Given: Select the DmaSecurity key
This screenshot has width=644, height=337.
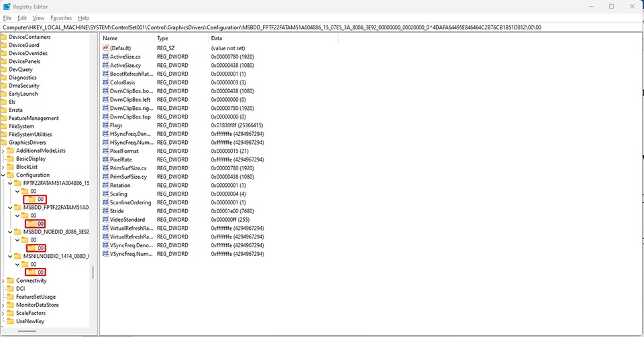Looking at the screenshot, I should [24, 86].
